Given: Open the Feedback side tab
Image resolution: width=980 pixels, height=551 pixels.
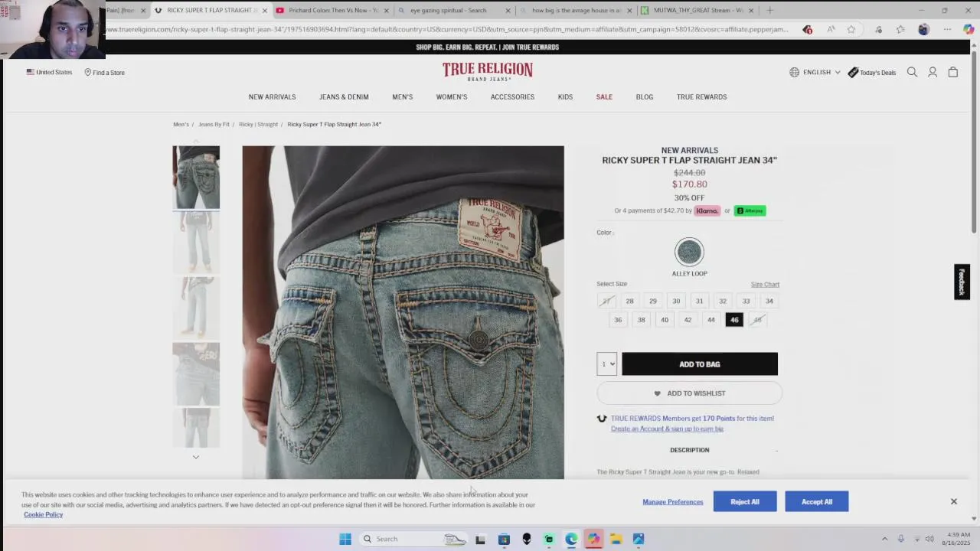Looking at the screenshot, I should tap(962, 282).
